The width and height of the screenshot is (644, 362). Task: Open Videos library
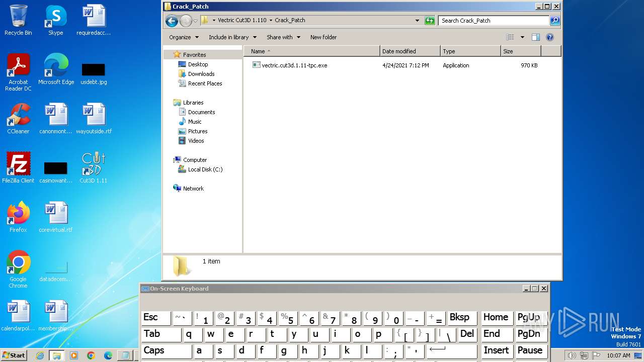click(196, 141)
